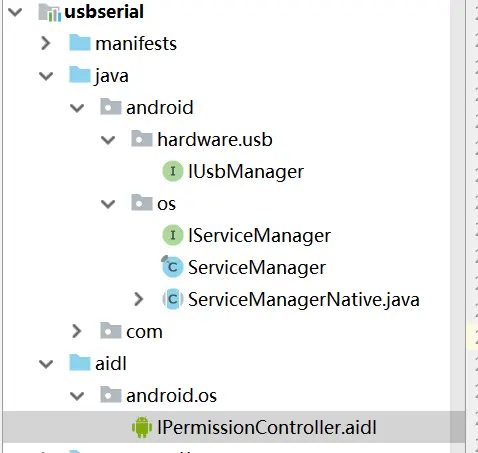Click the interface icon beside IServiceManager

pos(173,235)
